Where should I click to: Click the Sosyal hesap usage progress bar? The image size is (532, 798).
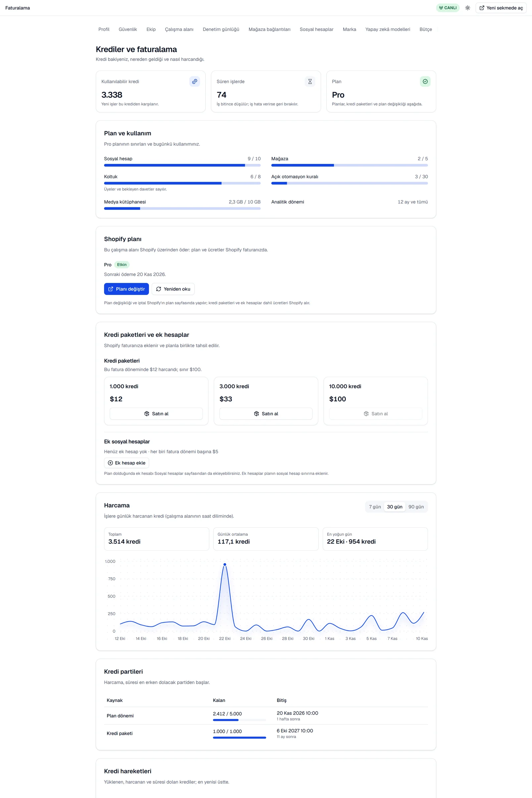182,165
